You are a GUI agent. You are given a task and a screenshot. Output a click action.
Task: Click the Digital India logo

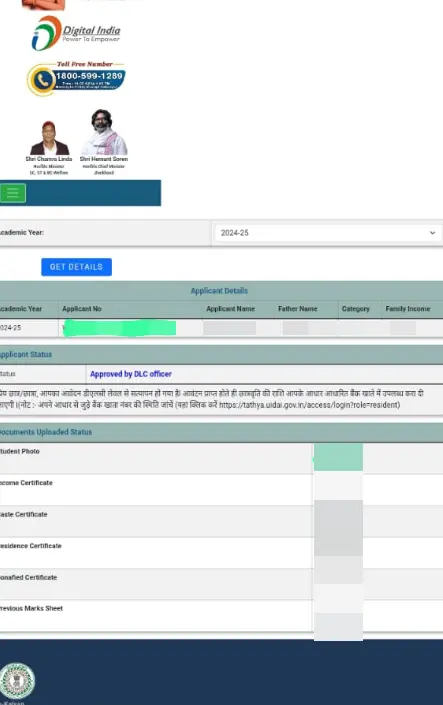point(76,33)
